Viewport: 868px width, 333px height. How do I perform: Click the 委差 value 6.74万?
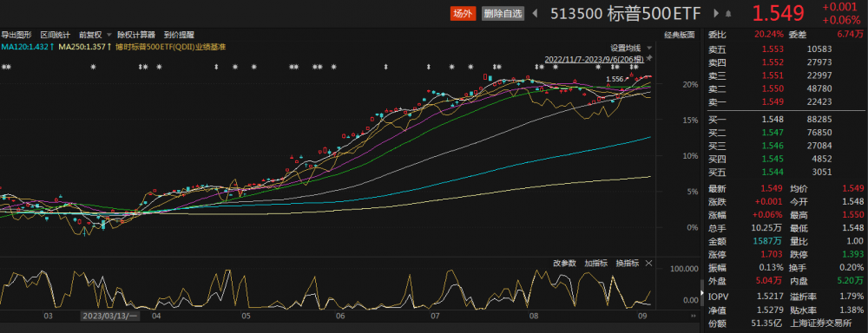point(851,35)
